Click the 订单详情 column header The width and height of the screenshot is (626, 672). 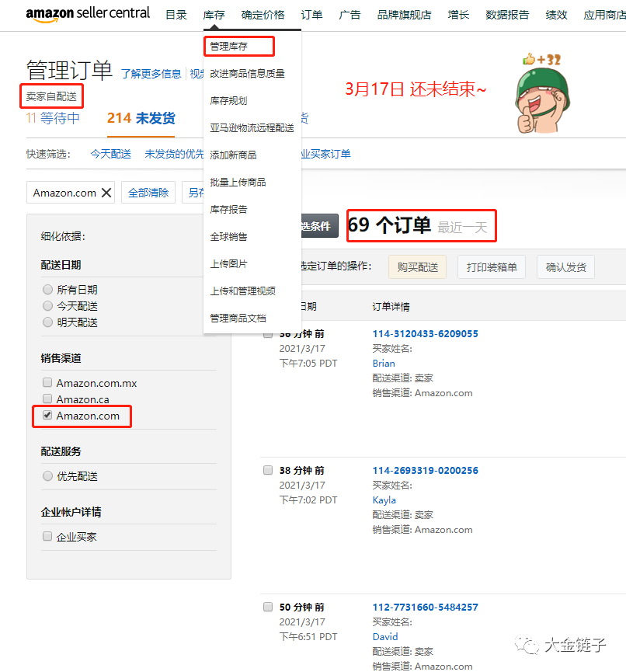391,307
